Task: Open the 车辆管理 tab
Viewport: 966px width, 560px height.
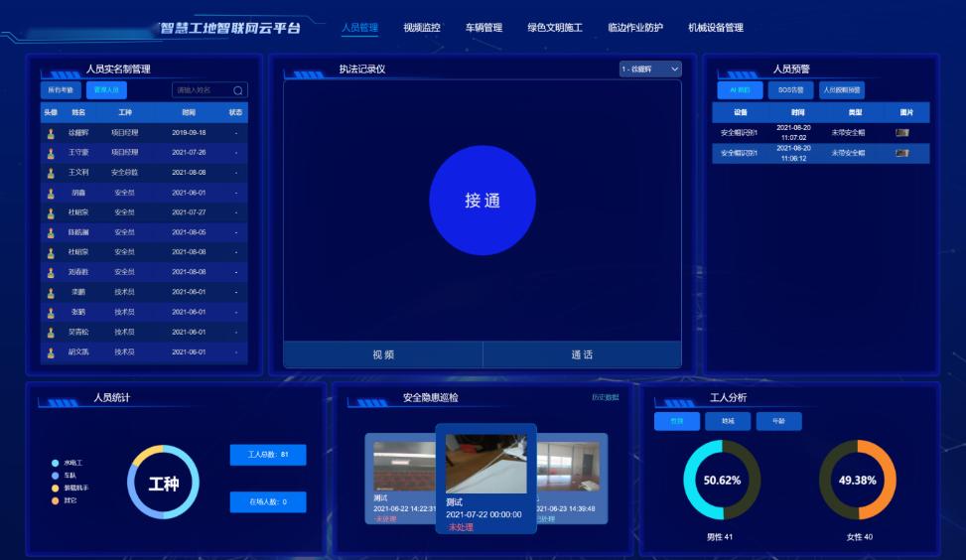Action: pos(483,27)
